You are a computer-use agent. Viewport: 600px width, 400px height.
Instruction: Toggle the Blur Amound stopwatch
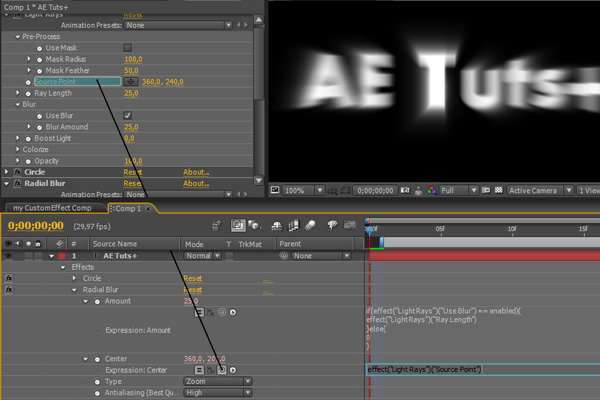(x=39, y=127)
